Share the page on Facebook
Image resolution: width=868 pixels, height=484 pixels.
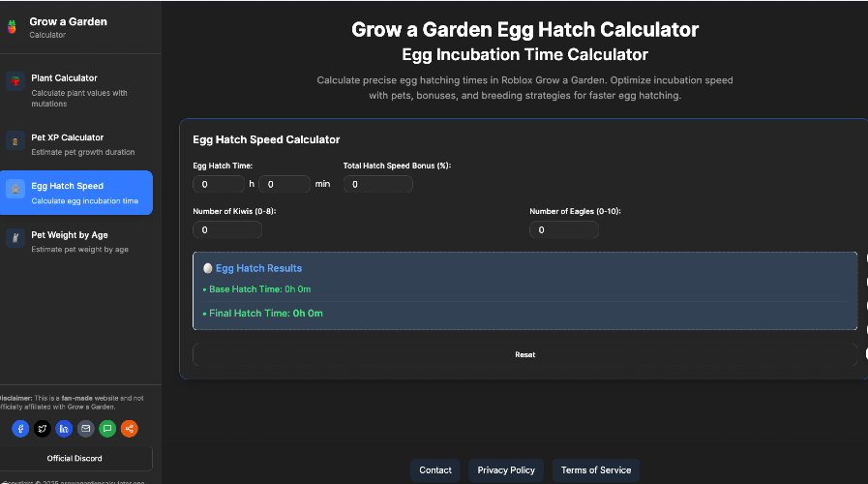(20, 429)
